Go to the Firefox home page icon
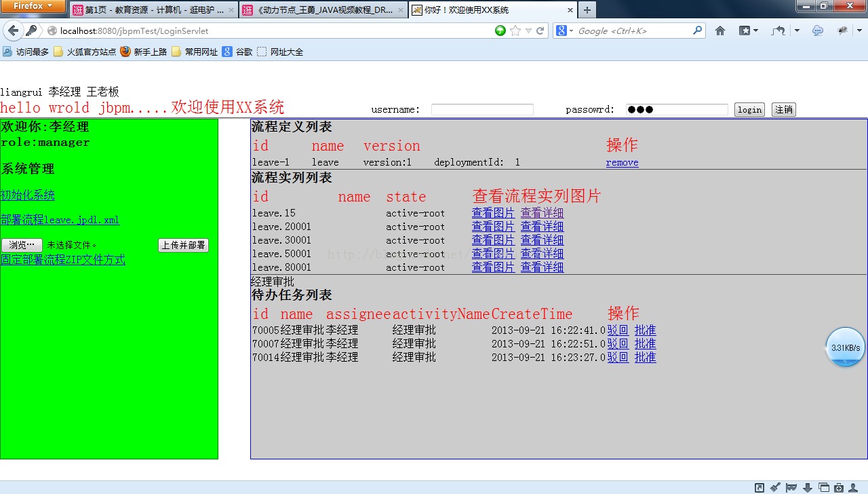Screen dimensions: 868x494 720,31
